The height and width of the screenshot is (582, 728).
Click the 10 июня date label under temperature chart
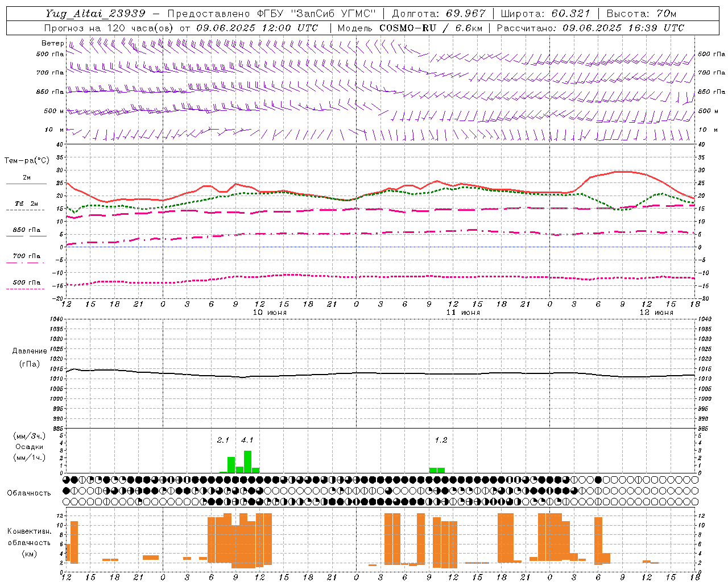(270, 313)
